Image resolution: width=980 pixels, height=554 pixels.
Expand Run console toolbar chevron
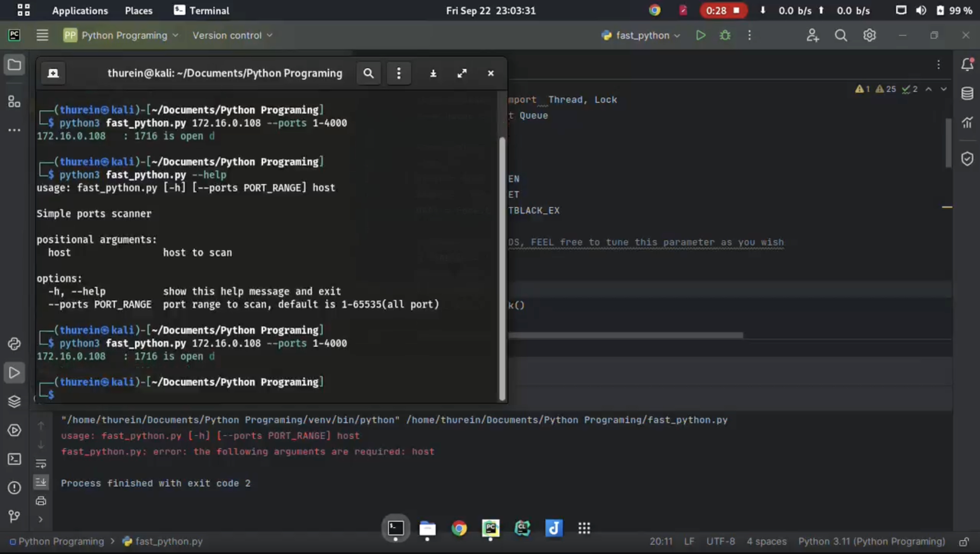tap(41, 519)
